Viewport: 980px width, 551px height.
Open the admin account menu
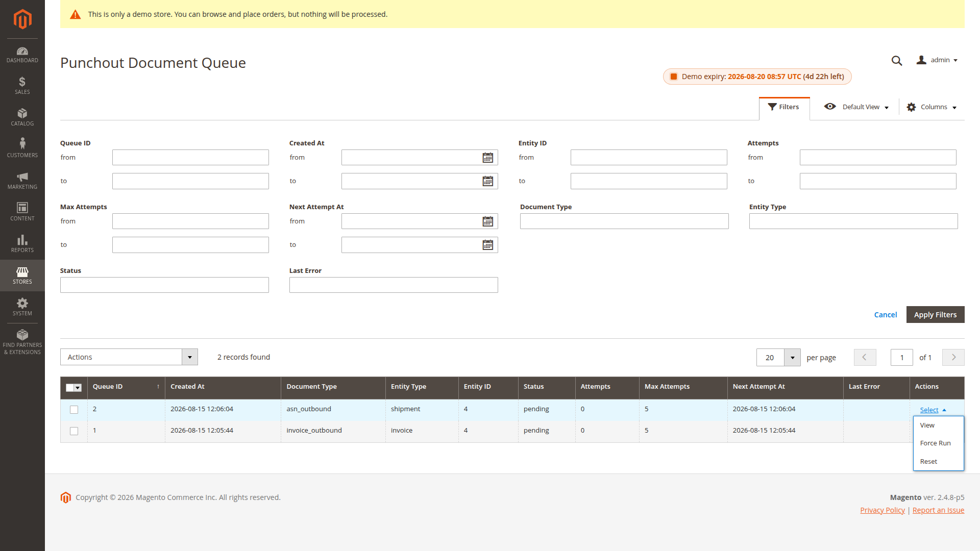pos(937,60)
